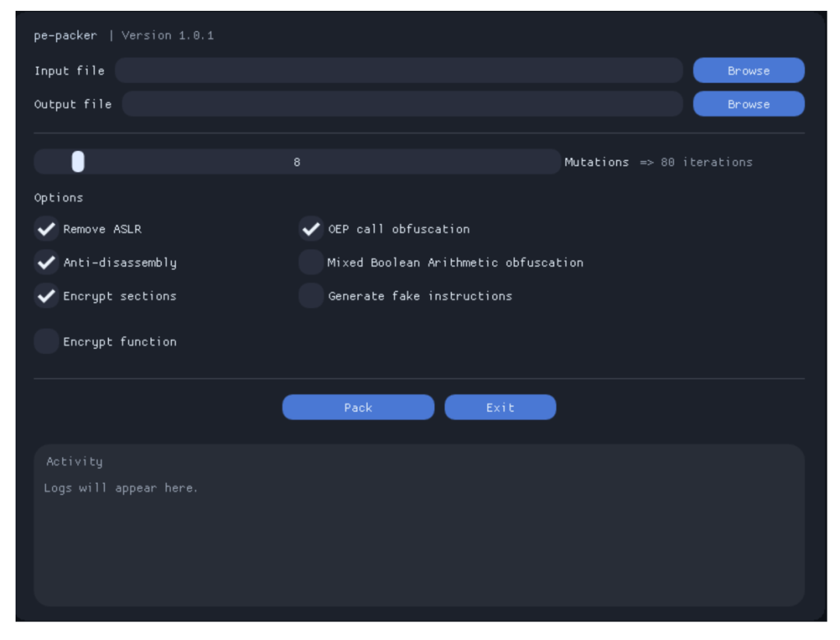Click the Mutations slider handle
The width and height of the screenshot is (840, 640).
(x=78, y=162)
